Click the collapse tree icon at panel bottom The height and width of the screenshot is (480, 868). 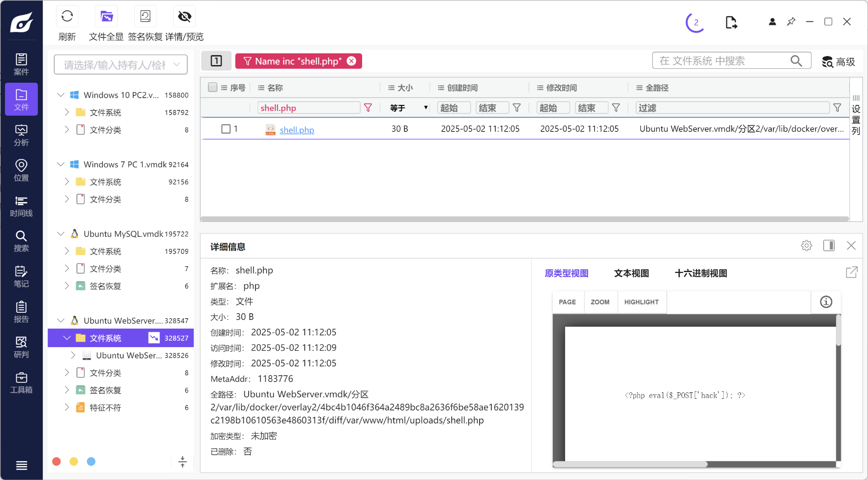[183, 461]
